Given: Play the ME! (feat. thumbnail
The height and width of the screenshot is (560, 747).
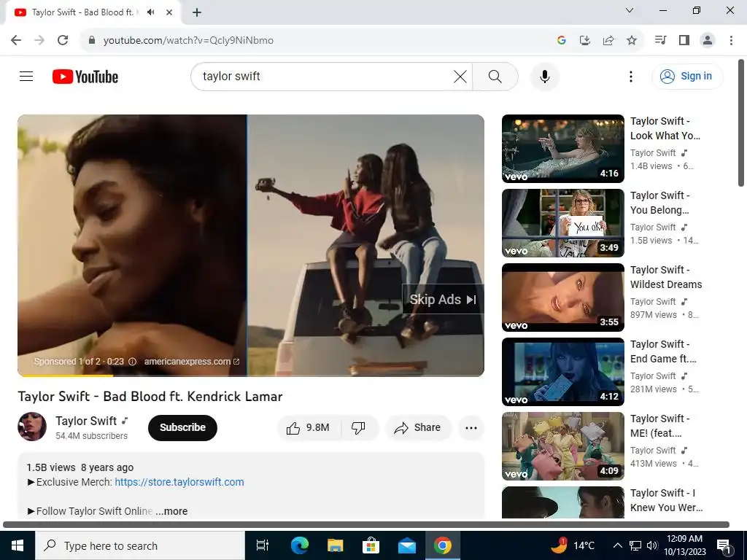Looking at the screenshot, I should pyautogui.click(x=562, y=446).
